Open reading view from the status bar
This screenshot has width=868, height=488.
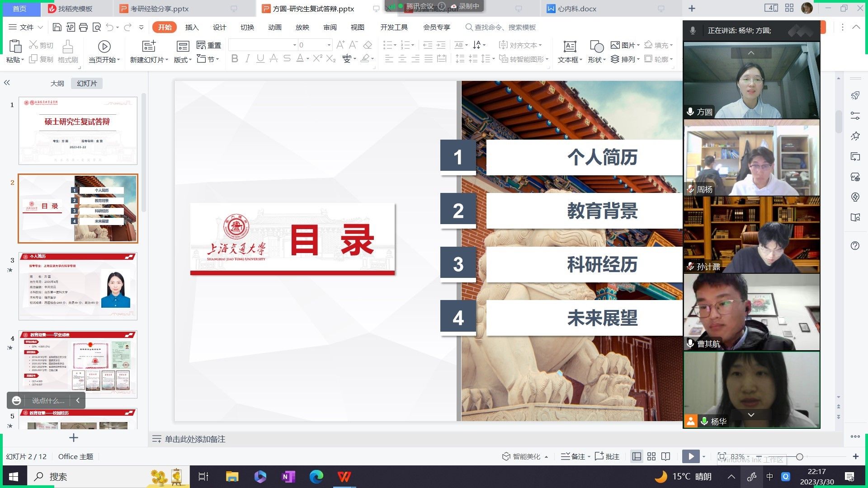click(x=665, y=457)
